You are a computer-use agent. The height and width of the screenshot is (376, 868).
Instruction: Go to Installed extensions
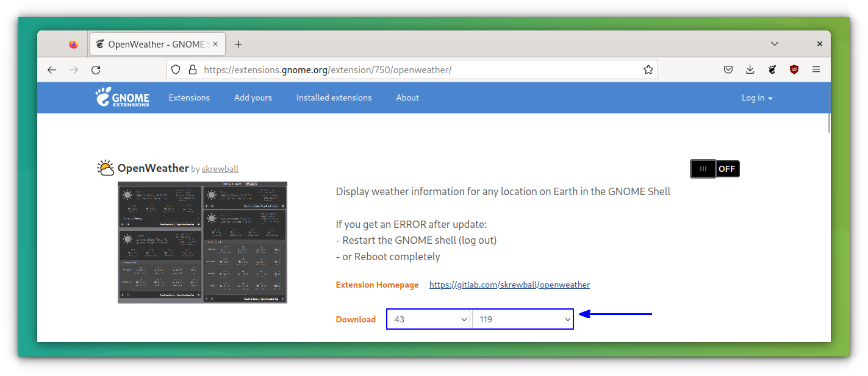tap(334, 98)
